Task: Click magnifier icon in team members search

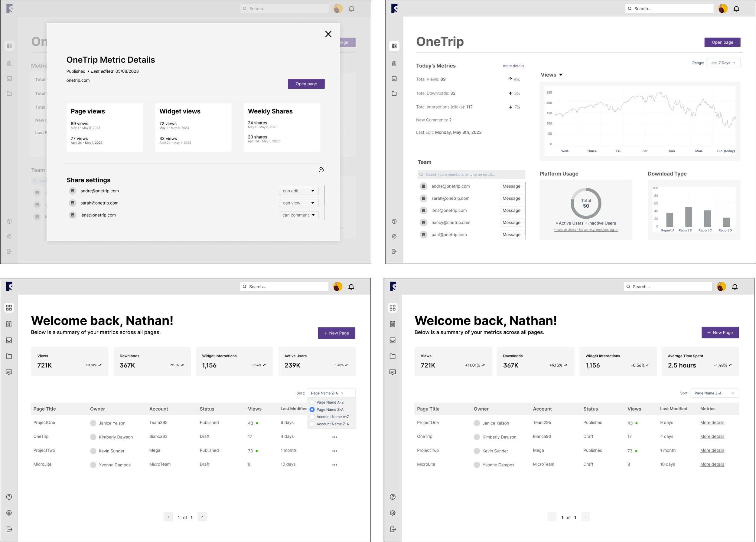Action: (421, 174)
